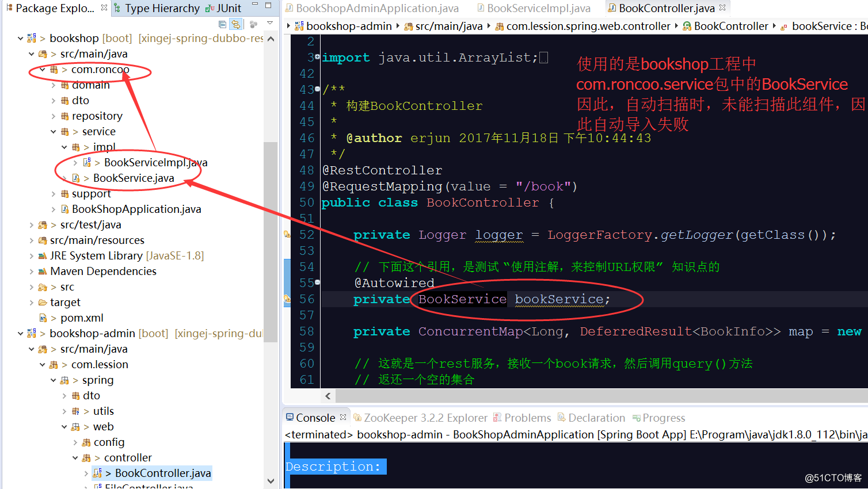Expand the folded import block at line 3

(317, 57)
